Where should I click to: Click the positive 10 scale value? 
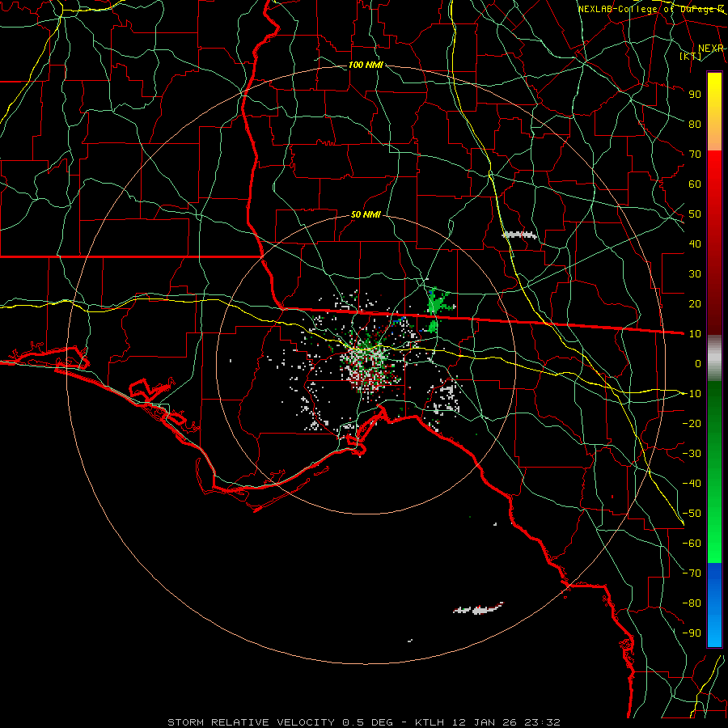695,334
